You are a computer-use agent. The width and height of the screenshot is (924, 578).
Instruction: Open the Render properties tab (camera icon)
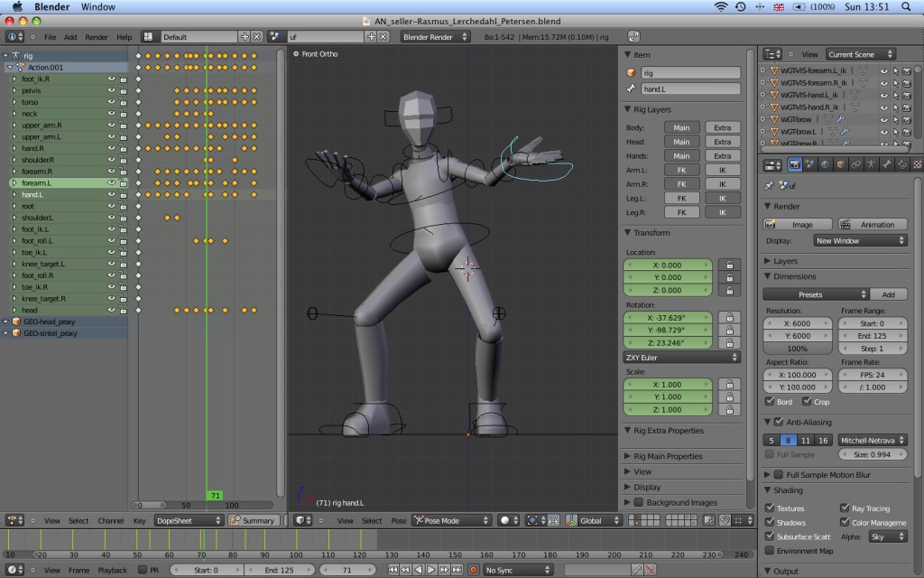coord(795,164)
